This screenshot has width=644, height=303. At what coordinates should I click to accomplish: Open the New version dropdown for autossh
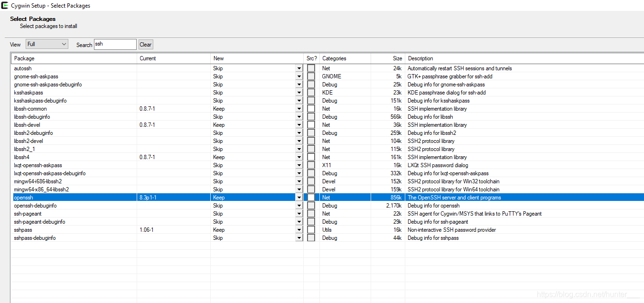pyautogui.click(x=299, y=68)
